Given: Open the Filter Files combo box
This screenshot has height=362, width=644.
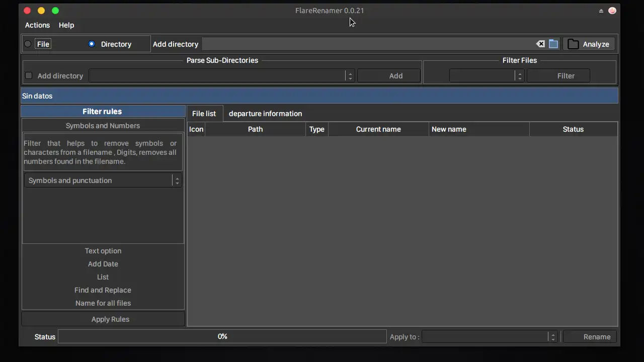Looking at the screenshot, I should click(x=487, y=76).
